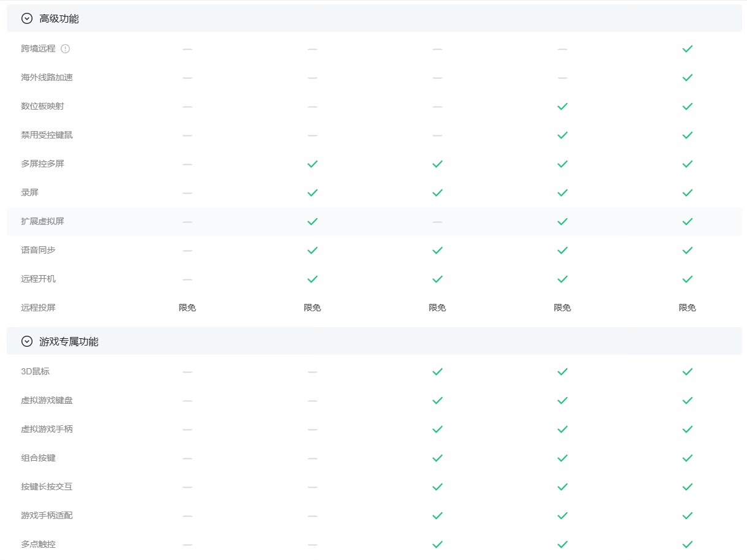Click 多屏控多屏 checkmark in second column
Image resolution: width=747 pixels, height=560 pixels.
point(312,164)
